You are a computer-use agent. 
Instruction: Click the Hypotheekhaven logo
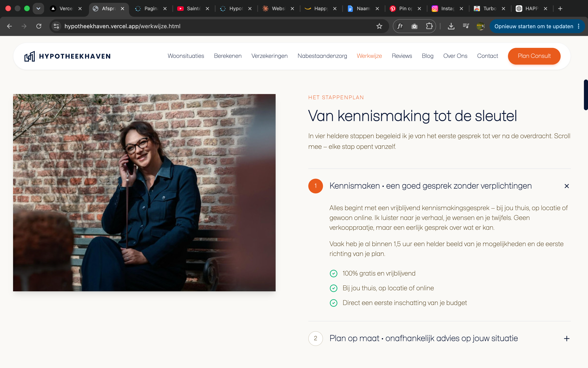click(68, 56)
